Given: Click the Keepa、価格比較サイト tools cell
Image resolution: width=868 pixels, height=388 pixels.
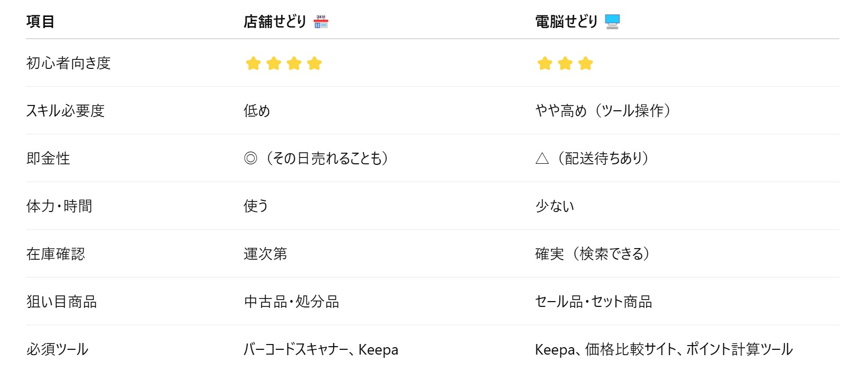Looking at the screenshot, I should point(664,349).
